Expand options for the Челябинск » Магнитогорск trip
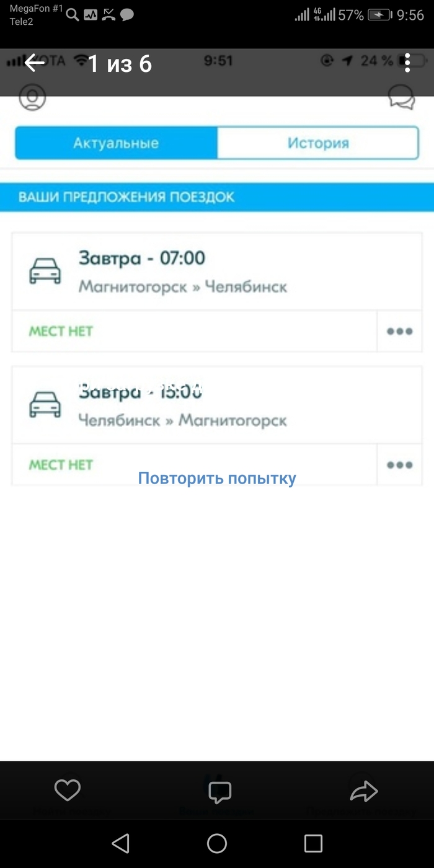434x868 pixels. click(399, 465)
